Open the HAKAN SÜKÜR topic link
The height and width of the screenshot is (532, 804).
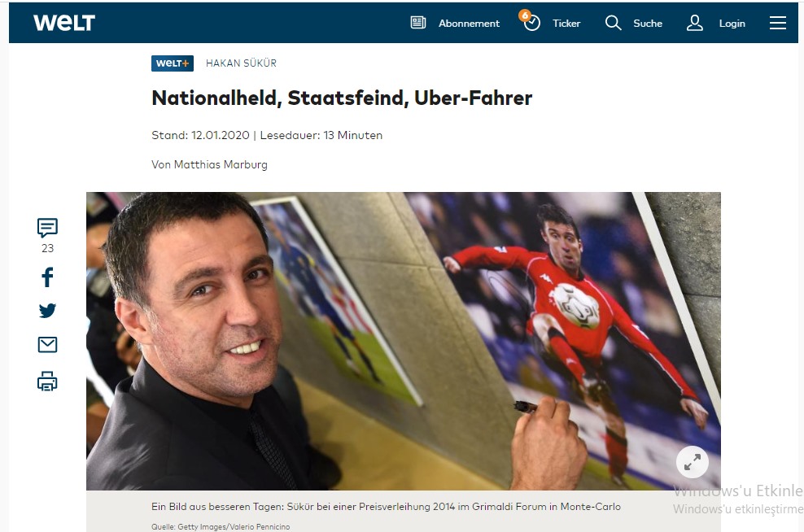(x=241, y=63)
